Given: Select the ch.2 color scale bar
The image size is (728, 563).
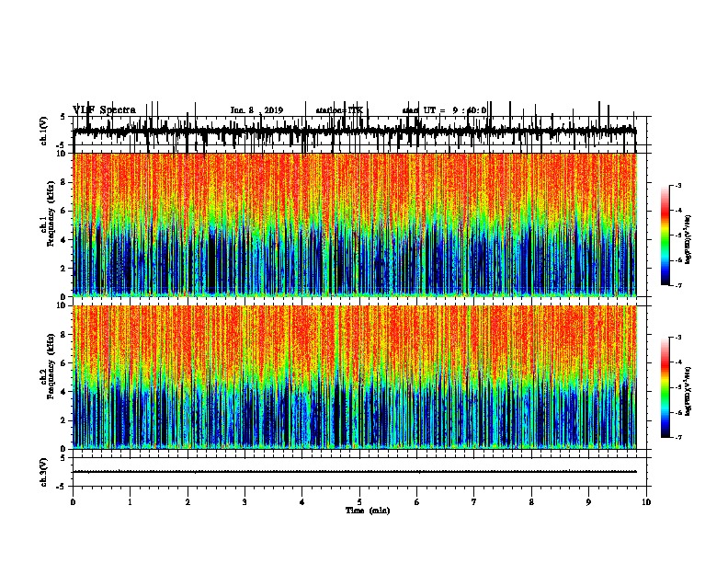Looking at the screenshot, I should click(x=665, y=387).
